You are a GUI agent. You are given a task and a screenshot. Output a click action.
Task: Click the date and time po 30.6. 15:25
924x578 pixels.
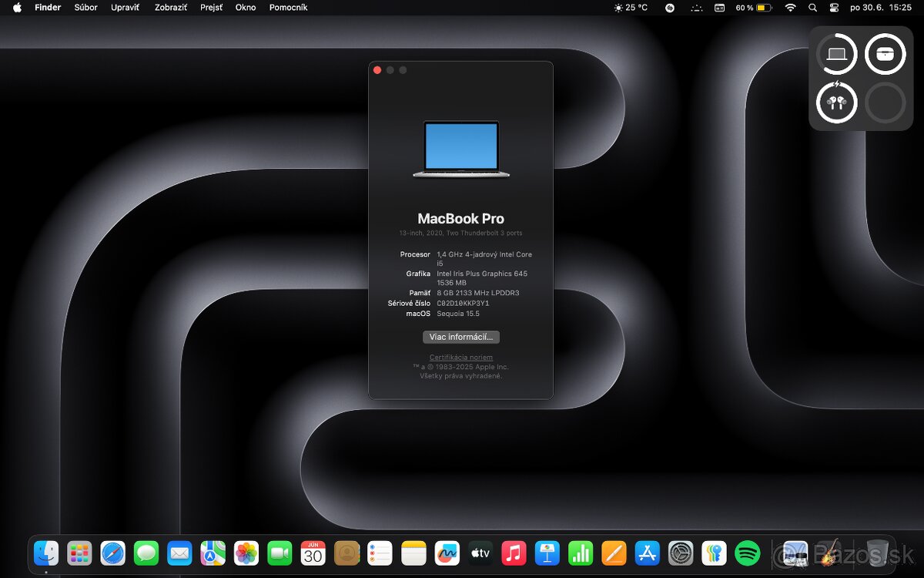(x=880, y=8)
